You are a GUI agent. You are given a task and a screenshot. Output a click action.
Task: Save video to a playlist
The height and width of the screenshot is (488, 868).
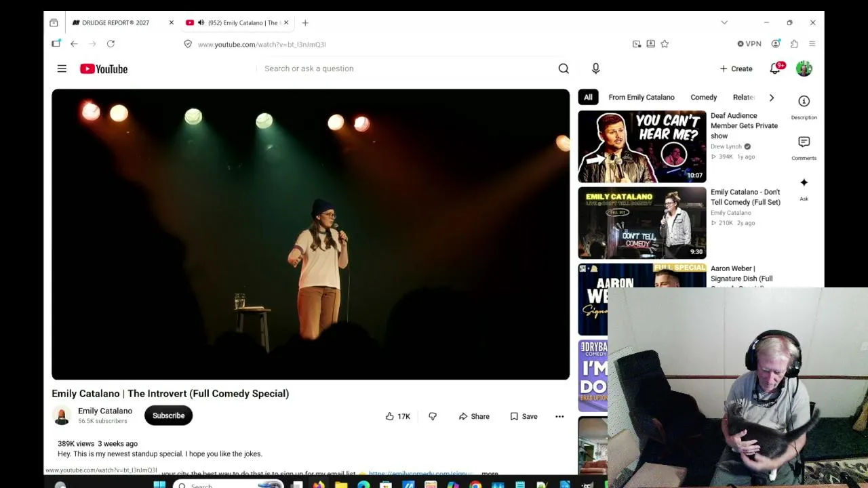[524, 416]
